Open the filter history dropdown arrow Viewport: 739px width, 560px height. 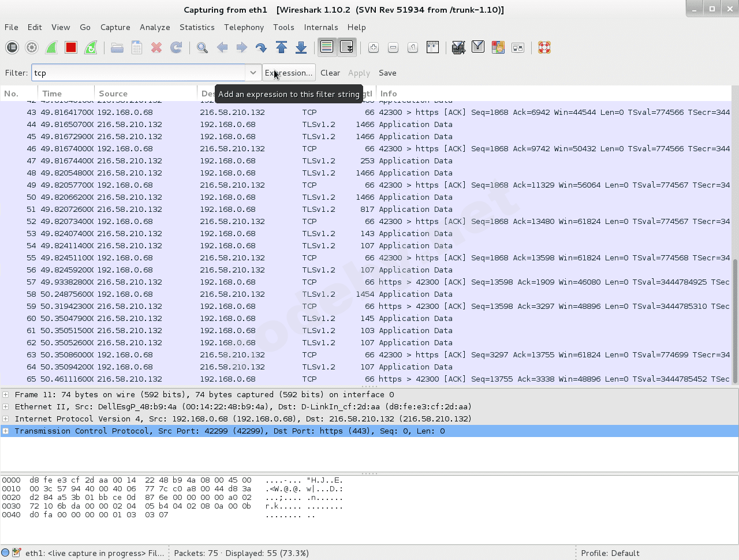(x=253, y=73)
